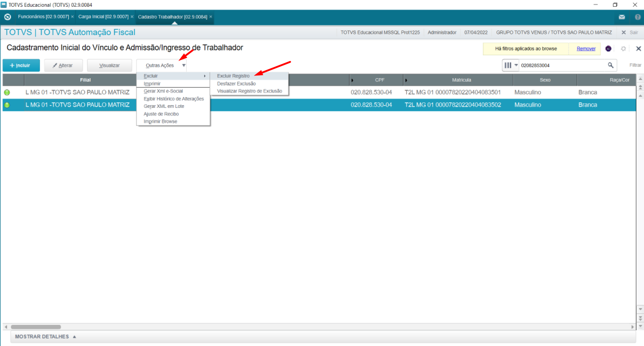This screenshot has height=346, width=644.
Task: Click the dark purple round icon beside Remover
Action: pos(609,49)
